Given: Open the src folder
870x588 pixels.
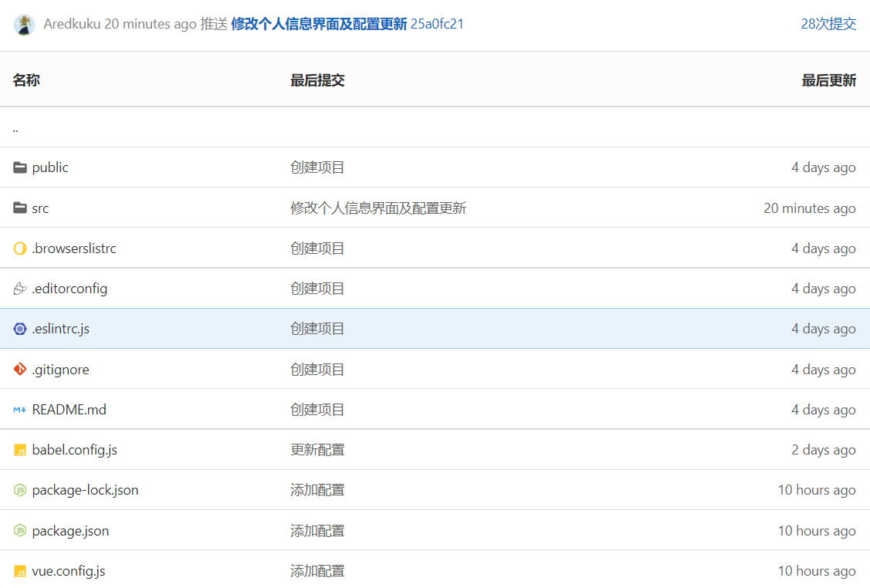Looking at the screenshot, I should click(x=40, y=208).
